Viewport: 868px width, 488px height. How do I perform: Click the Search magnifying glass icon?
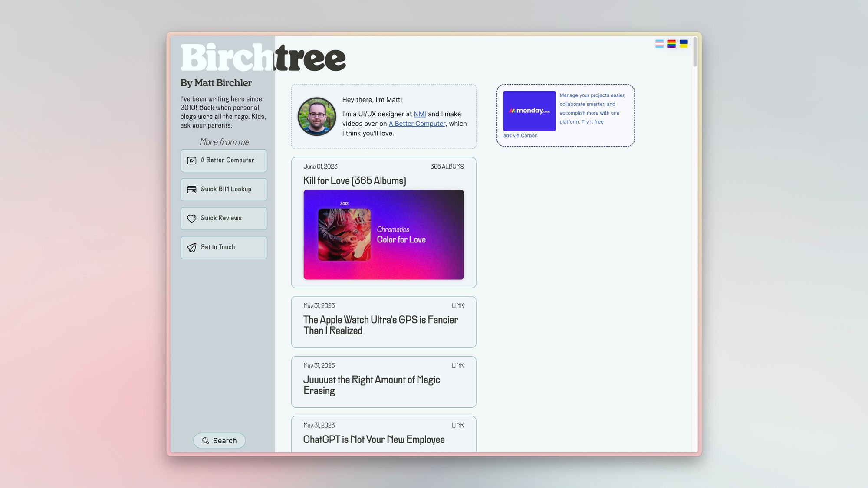pyautogui.click(x=206, y=440)
